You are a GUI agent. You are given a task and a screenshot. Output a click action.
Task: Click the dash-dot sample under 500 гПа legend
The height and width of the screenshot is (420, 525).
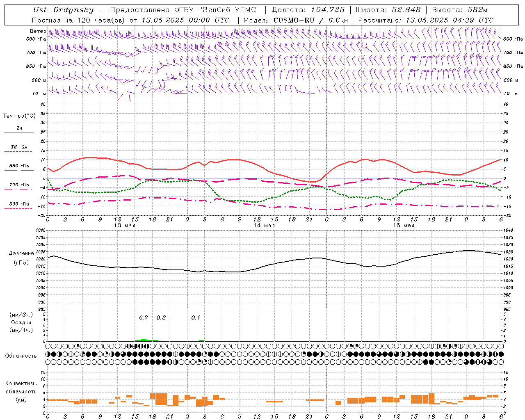pyautogui.click(x=19, y=208)
